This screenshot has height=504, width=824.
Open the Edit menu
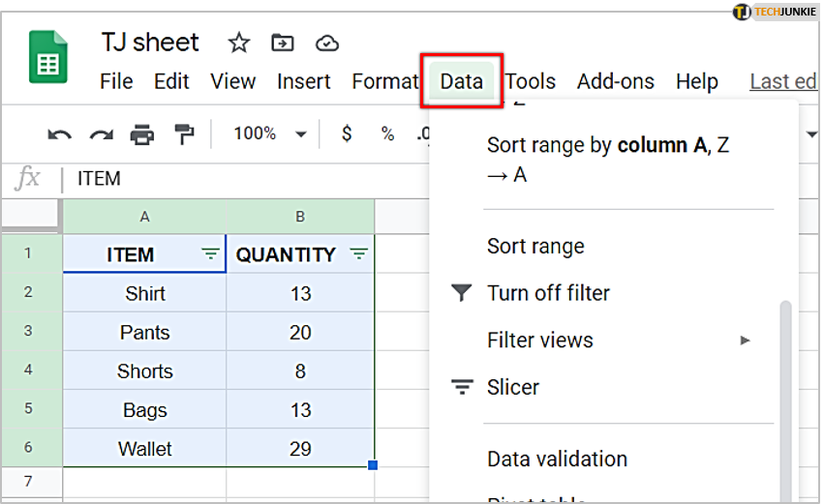coord(171,81)
